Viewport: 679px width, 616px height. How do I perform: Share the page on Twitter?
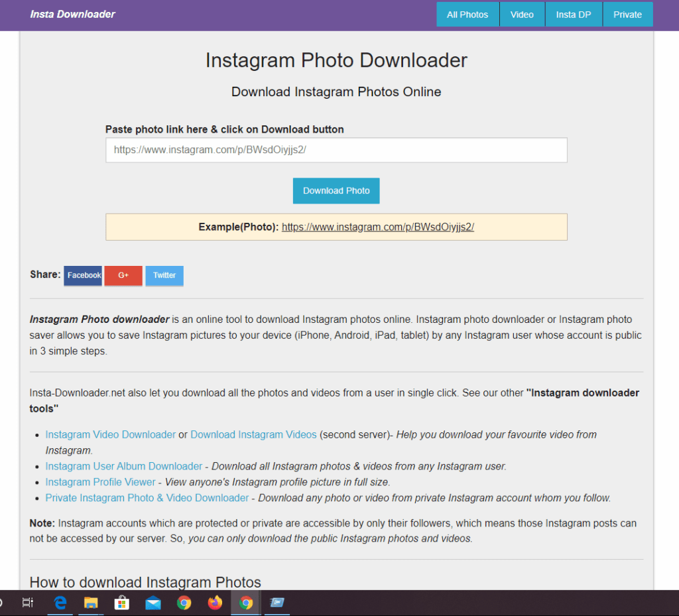[x=164, y=276]
